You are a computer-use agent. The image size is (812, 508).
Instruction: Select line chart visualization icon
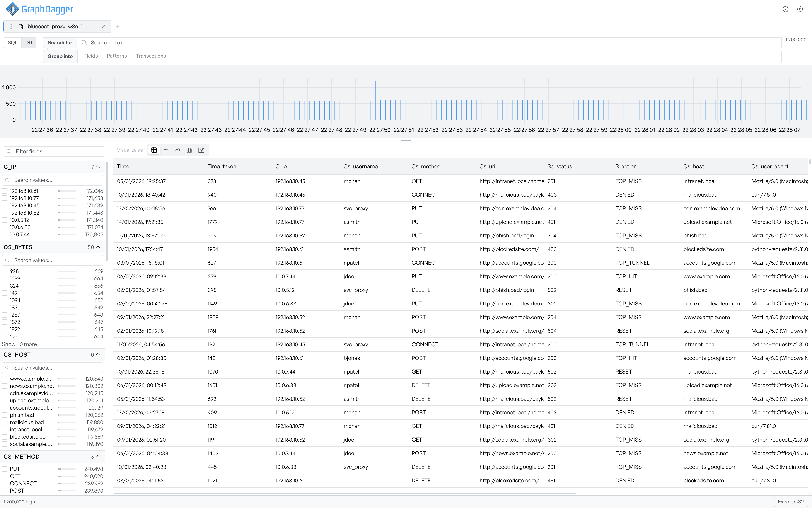(166, 150)
